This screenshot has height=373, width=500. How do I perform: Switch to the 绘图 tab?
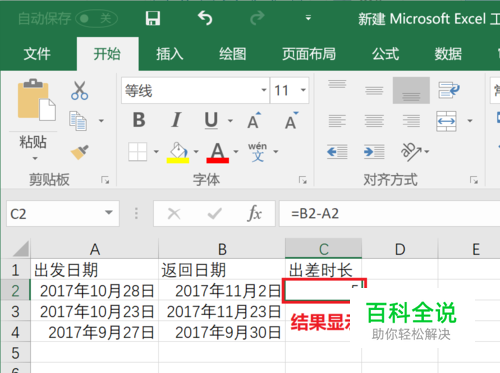click(x=233, y=54)
